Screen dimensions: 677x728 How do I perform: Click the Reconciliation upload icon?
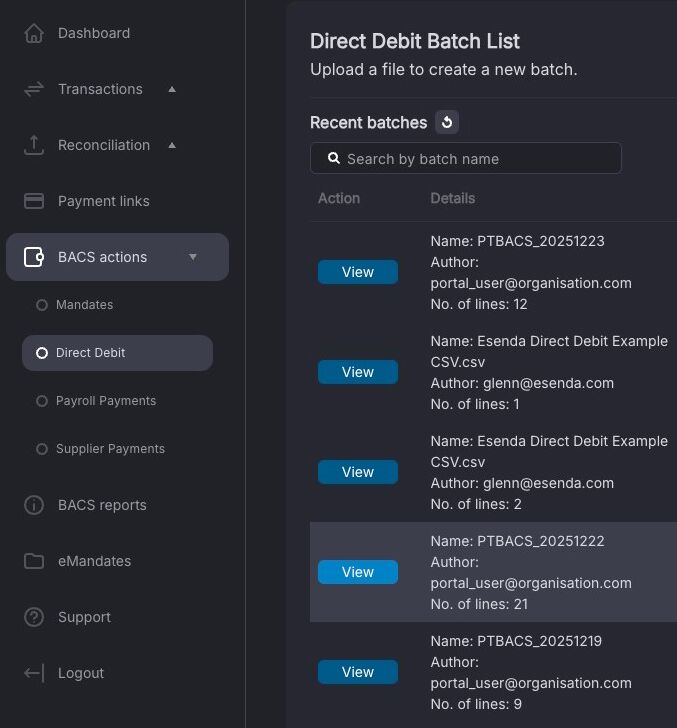(34, 145)
